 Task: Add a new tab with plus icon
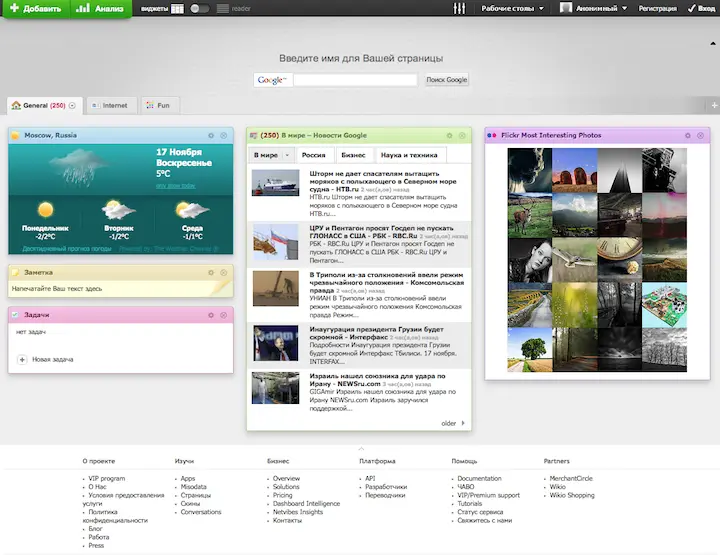coord(714,106)
